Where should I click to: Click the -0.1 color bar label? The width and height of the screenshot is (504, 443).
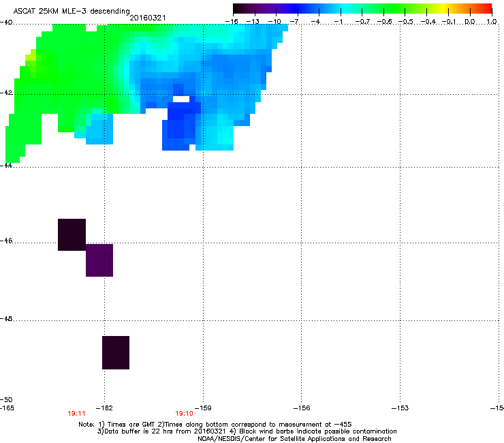pos(448,22)
